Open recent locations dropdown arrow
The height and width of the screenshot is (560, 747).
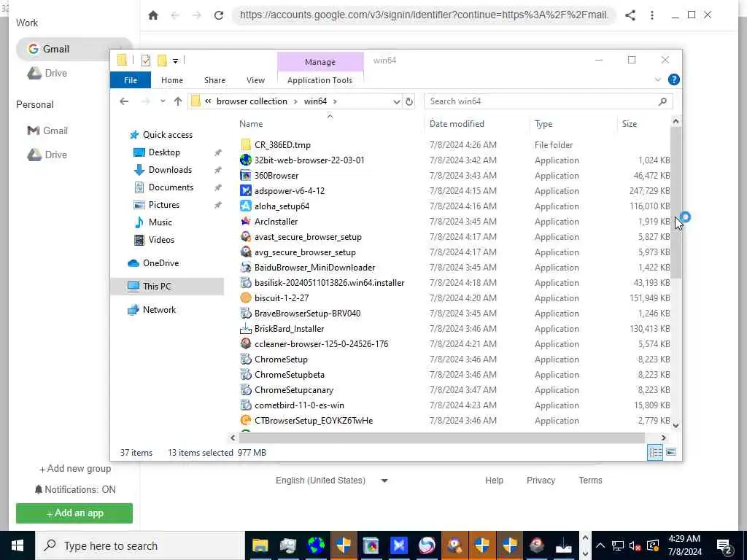163,101
